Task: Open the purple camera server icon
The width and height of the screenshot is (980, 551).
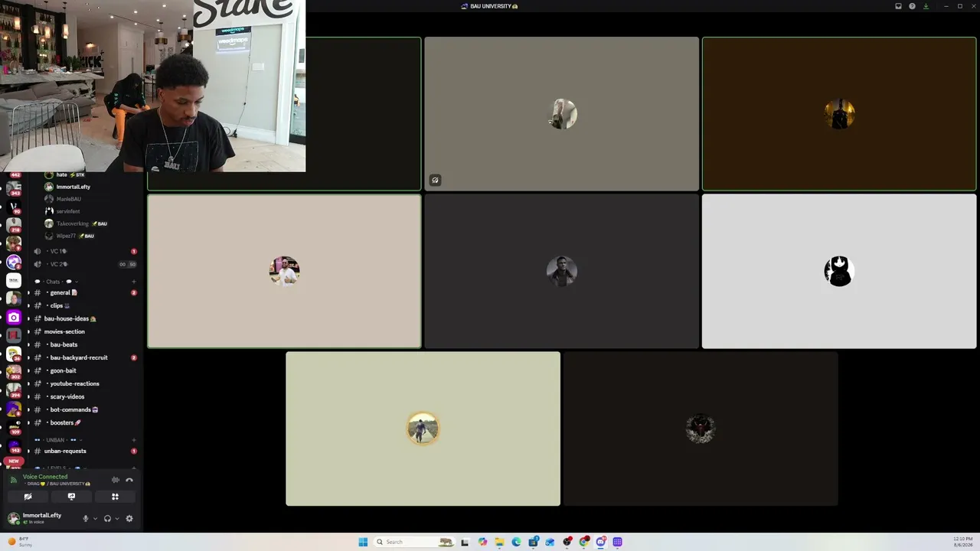Action: pyautogui.click(x=14, y=317)
